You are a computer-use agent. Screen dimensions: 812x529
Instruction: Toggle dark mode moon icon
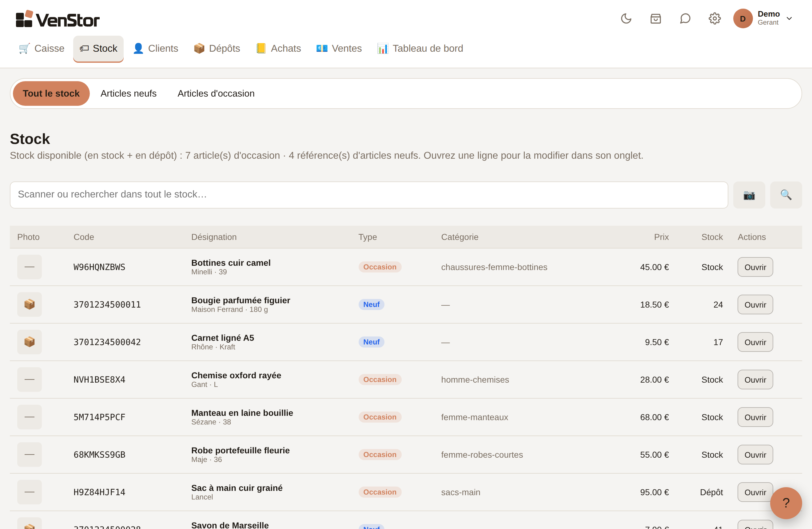(x=626, y=18)
